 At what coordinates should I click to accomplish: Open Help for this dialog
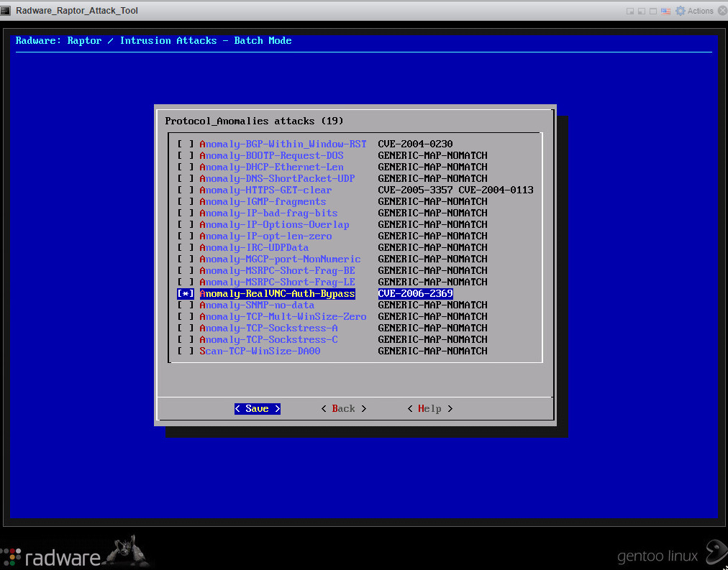coord(430,408)
